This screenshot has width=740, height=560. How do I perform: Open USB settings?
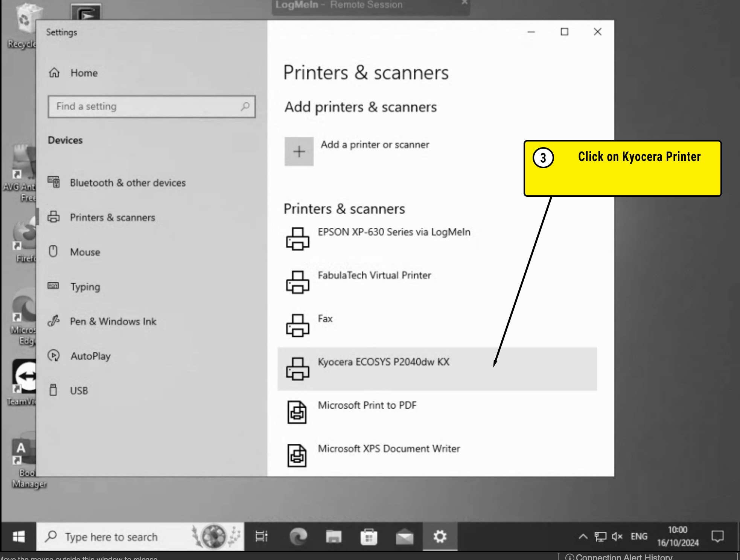pos(79,391)
